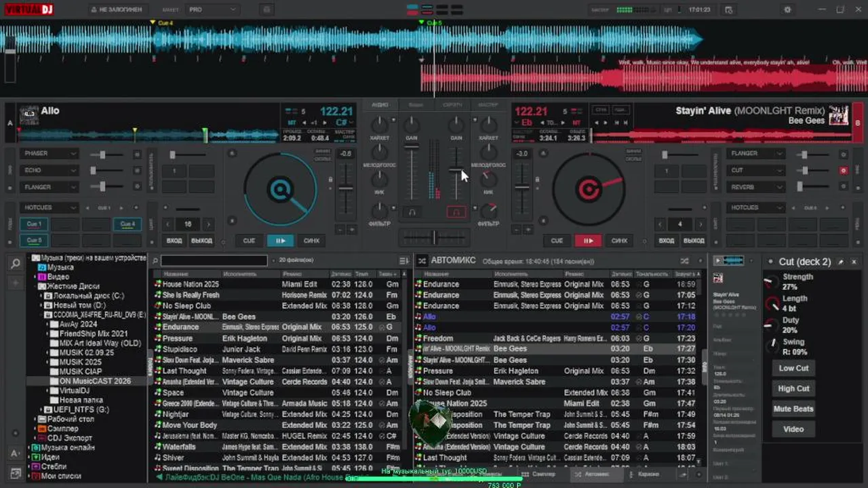Click the search magnifier icon in the browser sidebar
The height and width of the screenshot is (488, 868).
pos(15,264)
